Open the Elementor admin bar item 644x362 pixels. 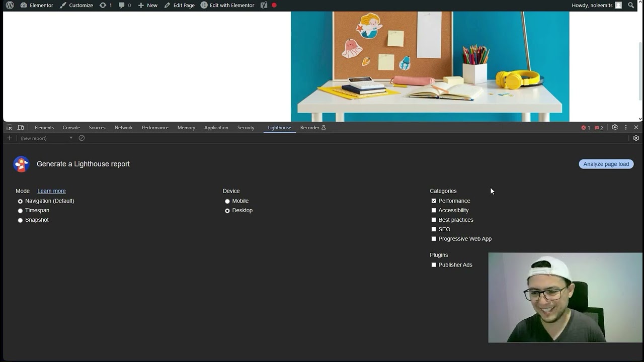click(37, 5)
